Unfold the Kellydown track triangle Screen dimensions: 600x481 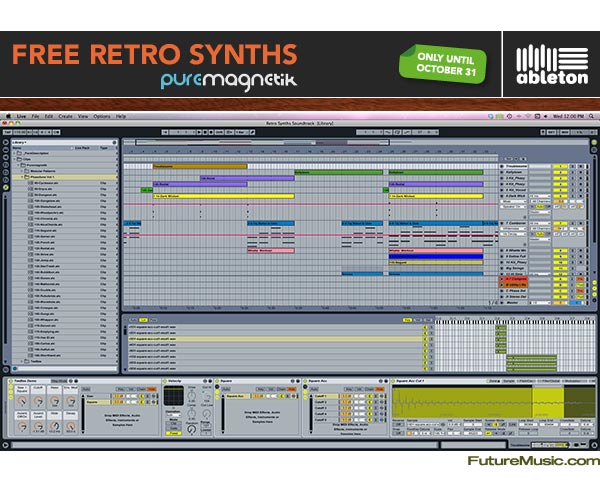tap(502, 172)
